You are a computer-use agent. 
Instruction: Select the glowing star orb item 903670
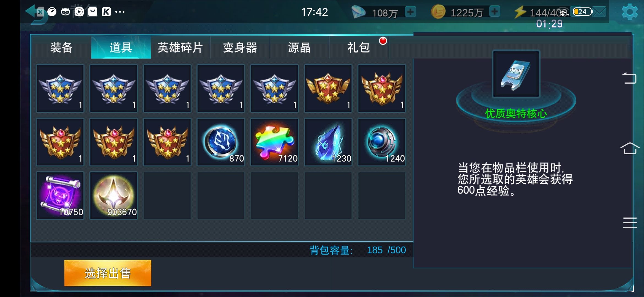114,196
